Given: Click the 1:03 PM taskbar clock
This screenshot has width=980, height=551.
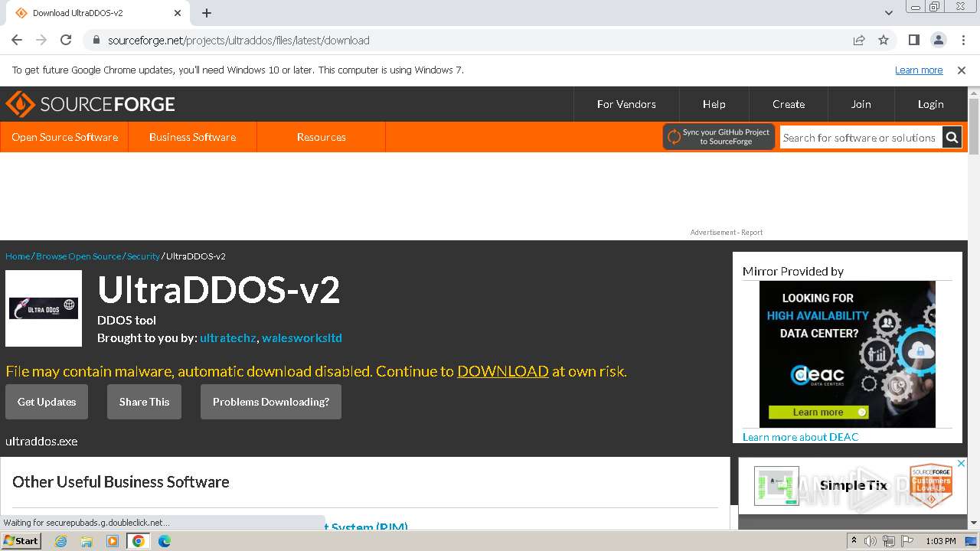Looking at the screenshot, I should click(940, 541).
